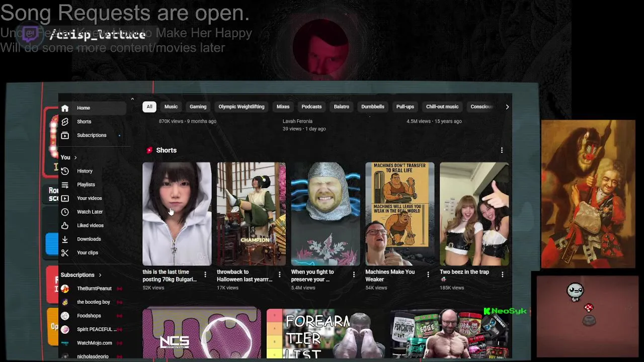Expand the Subscriptions section chevron
Viewport: 644px width, 362px height.
pos(100,275)
